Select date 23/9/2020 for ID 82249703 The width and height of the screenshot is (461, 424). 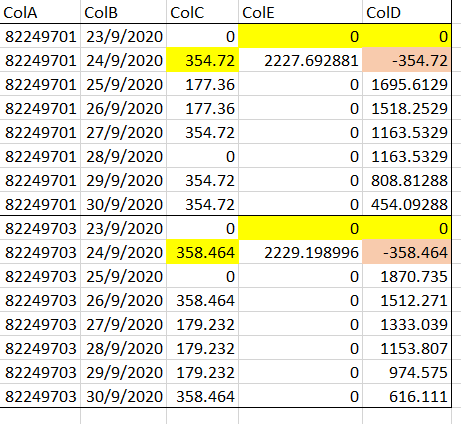click(x=123, y=228)
